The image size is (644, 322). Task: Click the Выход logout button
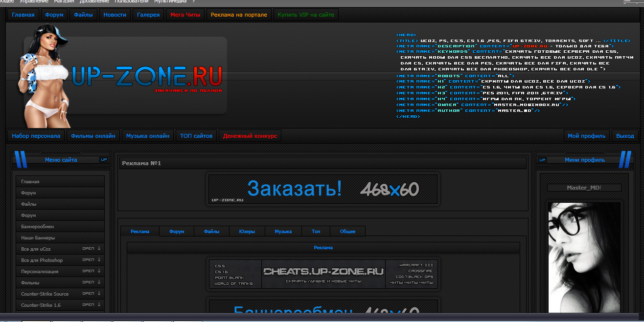(x=625, y=136)
